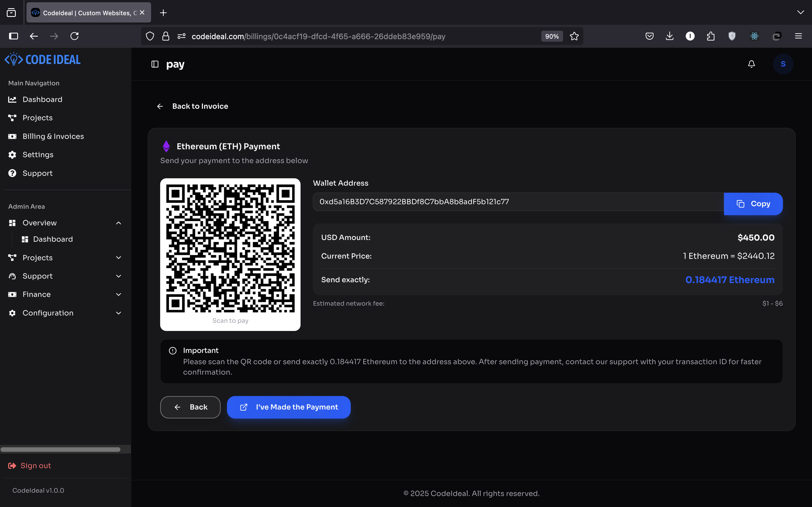Click the sidebar horizontal scrollbar
Screen dimensions: 812x507
pos(60,449)
